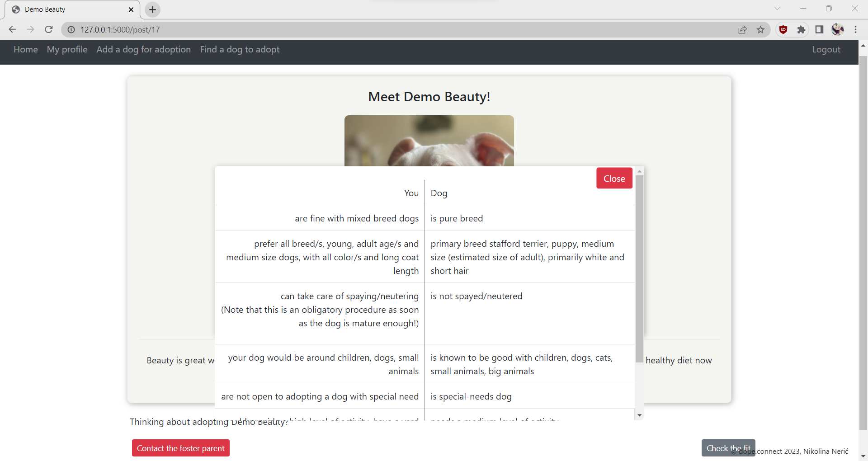Viewport: 868px width, 461px height.
Task: Contact the foster parent
Action: [x=180, y=448]
